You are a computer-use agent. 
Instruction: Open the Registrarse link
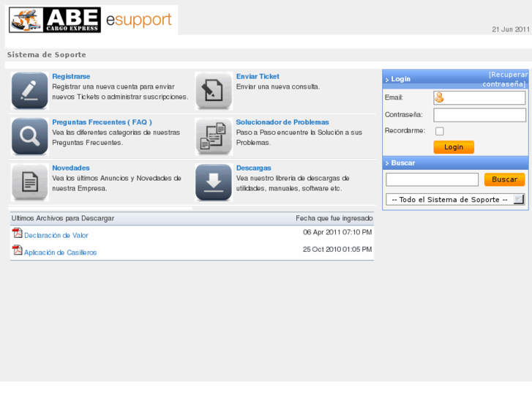pyautogui.click(x=71, y=76)
